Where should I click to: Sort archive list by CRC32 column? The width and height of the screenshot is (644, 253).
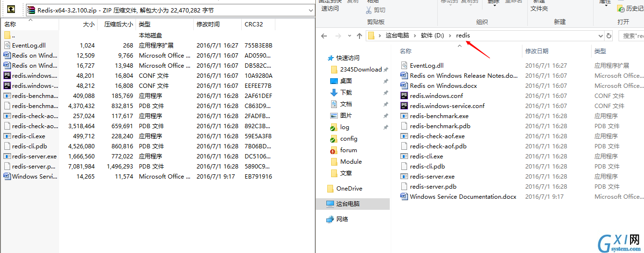click(258, 24)
